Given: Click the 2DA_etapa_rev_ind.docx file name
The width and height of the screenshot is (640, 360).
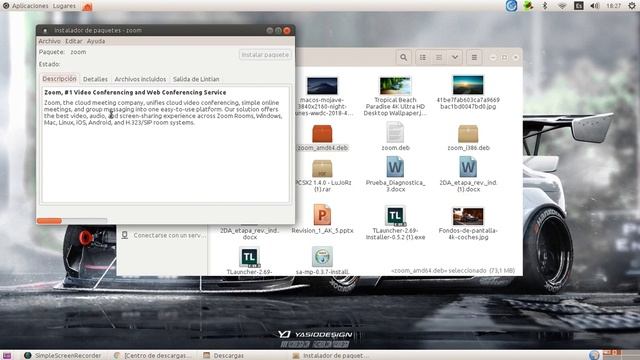Looking at the screenshot, I should point(249,234).
